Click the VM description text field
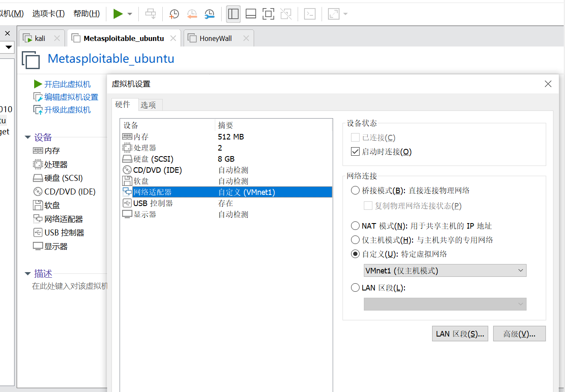The width and height of the screenshot is (565, 392). pos(70,286)
